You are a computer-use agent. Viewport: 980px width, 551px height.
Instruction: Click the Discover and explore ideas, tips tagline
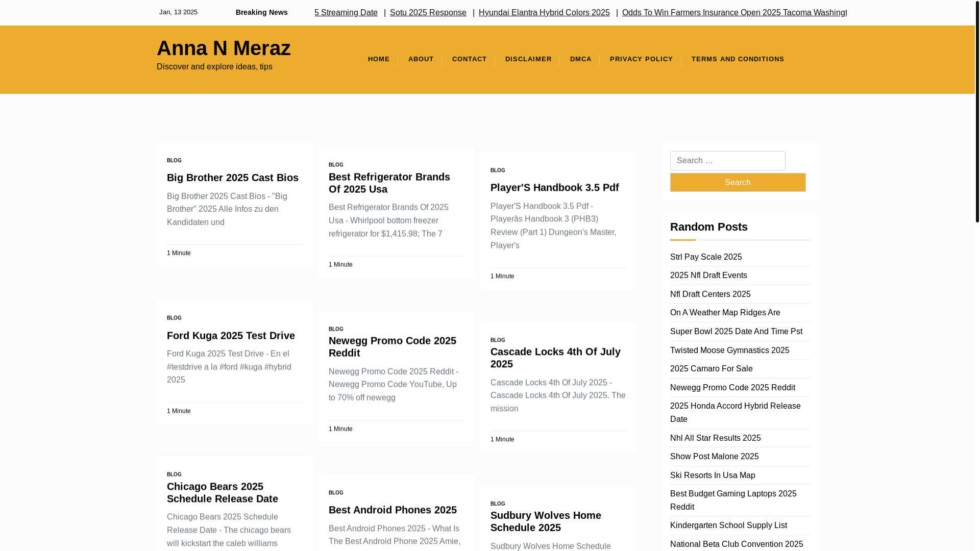(214, 67)
